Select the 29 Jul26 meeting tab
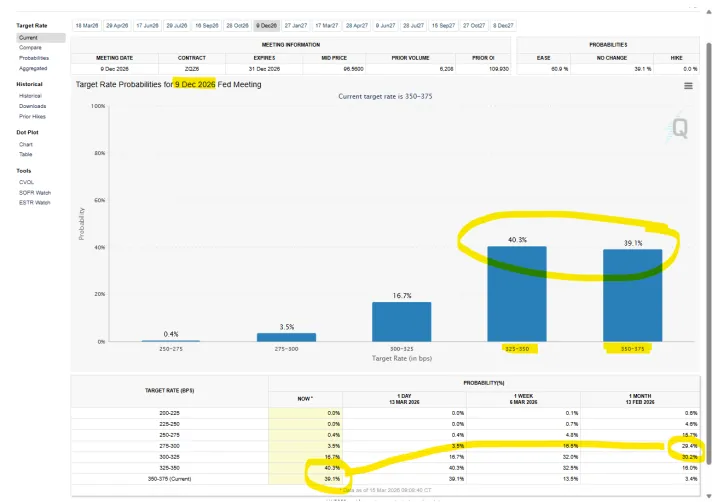 click(x=177, y=25)
